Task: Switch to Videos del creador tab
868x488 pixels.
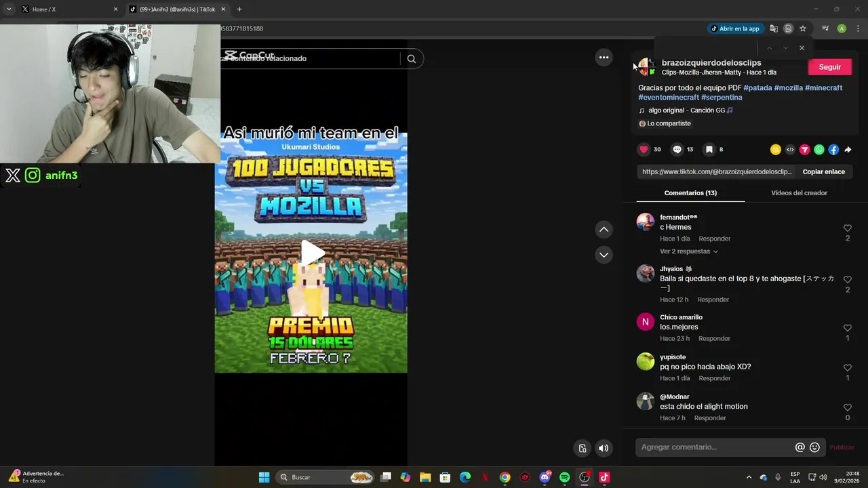Action: 799,193
